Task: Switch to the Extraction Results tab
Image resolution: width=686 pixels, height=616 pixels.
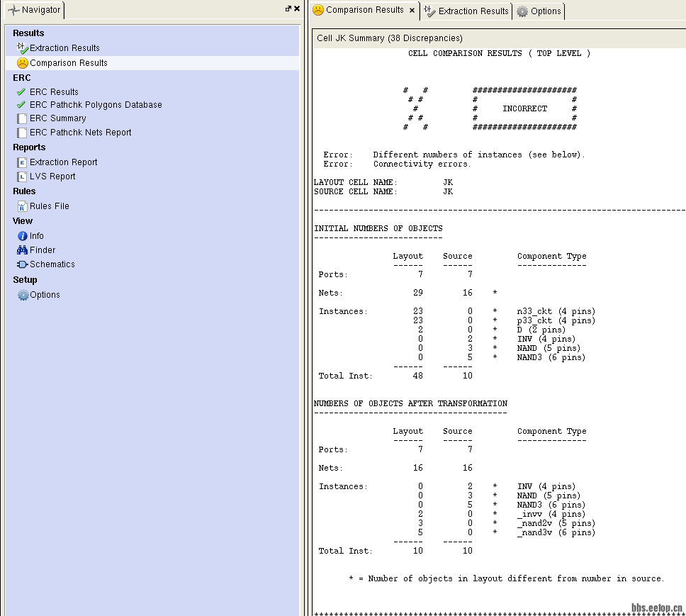Action: (x=466, y=11)
